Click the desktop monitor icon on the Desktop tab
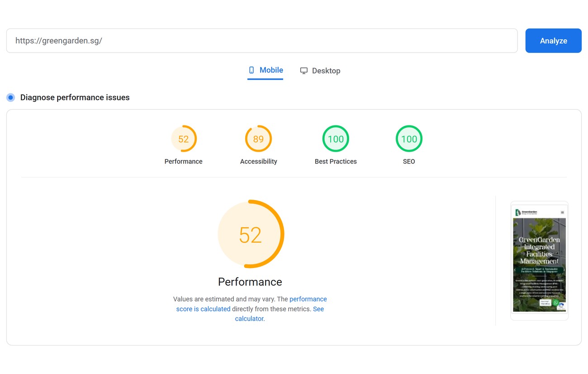 coord(304,71)
